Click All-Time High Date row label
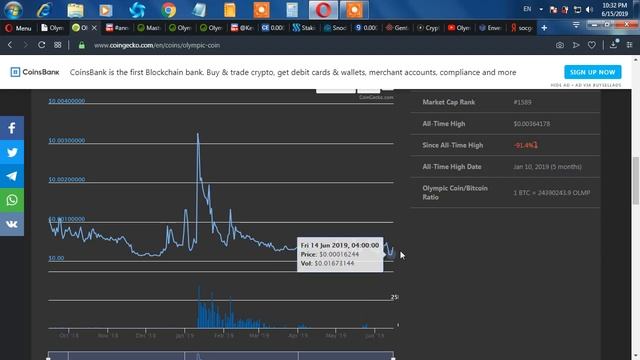The height and width of the screenshot is (360, 640). tap(452, 167)
